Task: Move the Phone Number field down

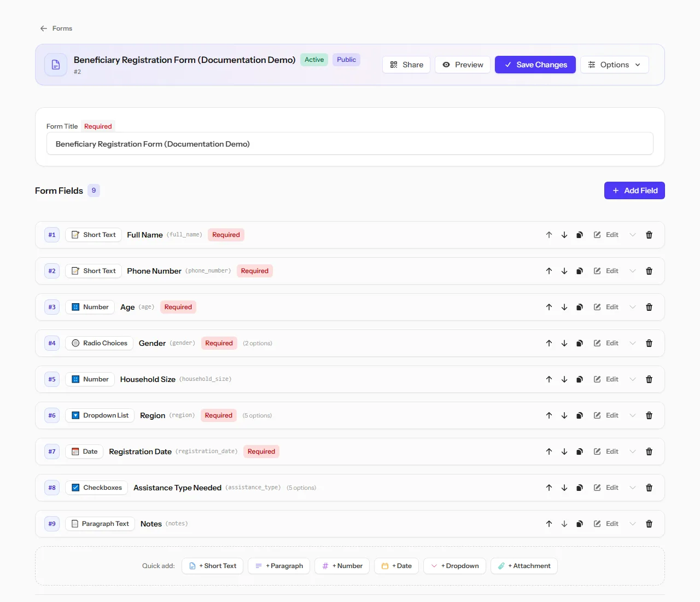Action: [x=564, y=271]
